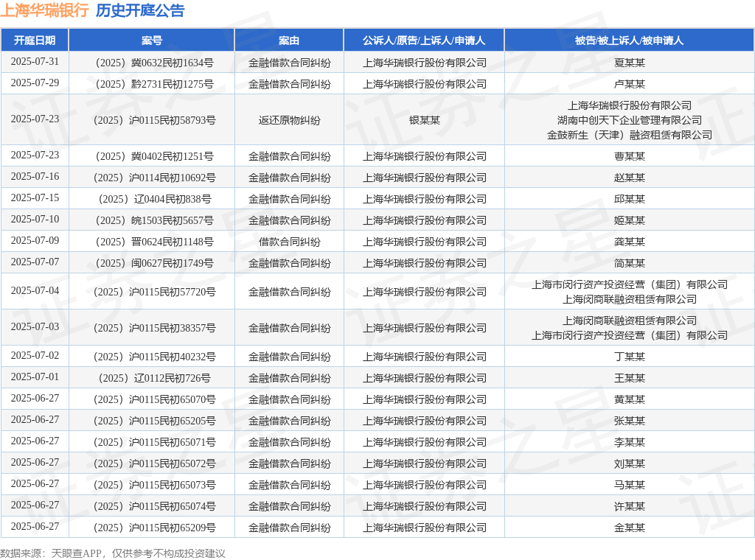
Task: Select the 案由 column header
Action: click(x=289, y=41)
